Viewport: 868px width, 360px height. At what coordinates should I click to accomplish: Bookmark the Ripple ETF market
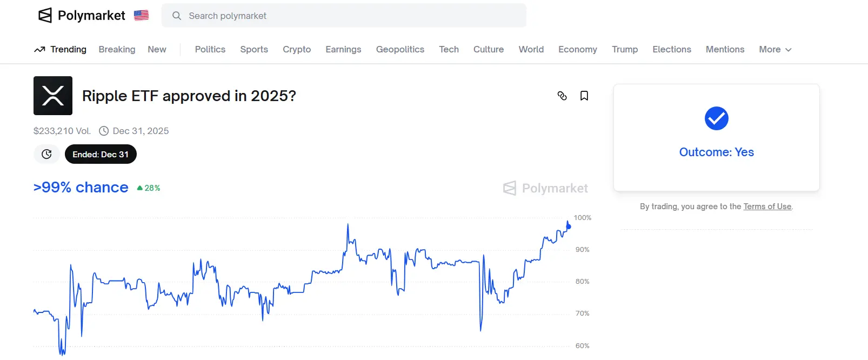coord(584,96)
